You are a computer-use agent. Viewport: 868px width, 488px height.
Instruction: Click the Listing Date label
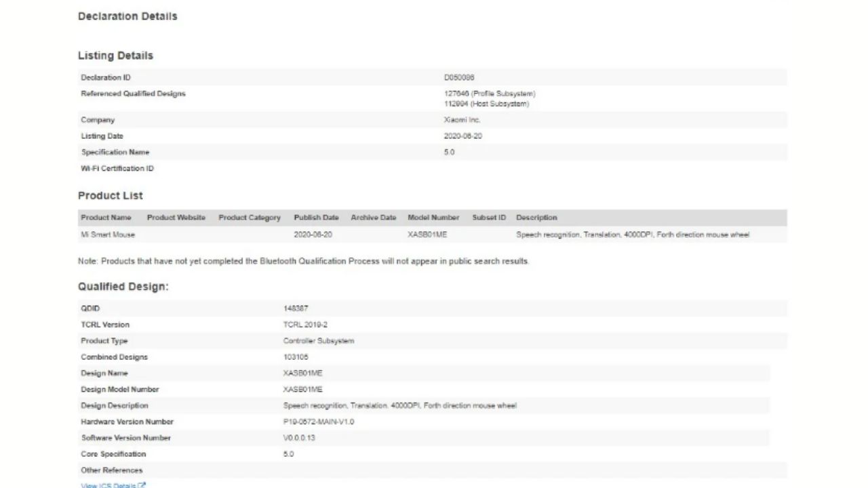(102, 136)
